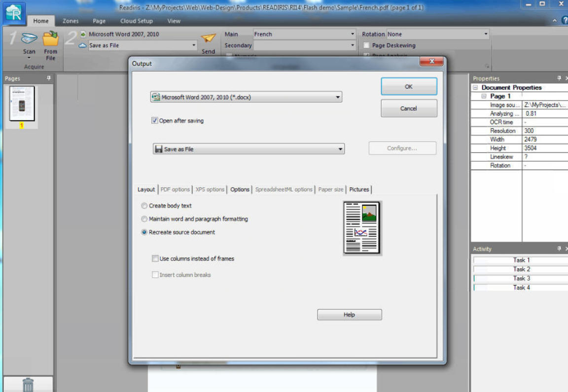Expand the Main language French dropdown
Image resolution: width=568 pixels, height=392 pixels.
coord(352,35)
